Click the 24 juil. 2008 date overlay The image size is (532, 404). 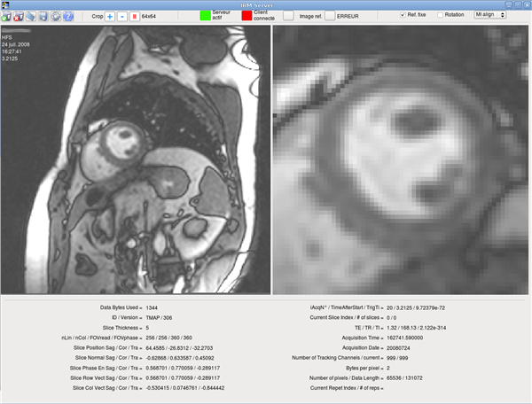pyautogui.click(x=16, y=44)
